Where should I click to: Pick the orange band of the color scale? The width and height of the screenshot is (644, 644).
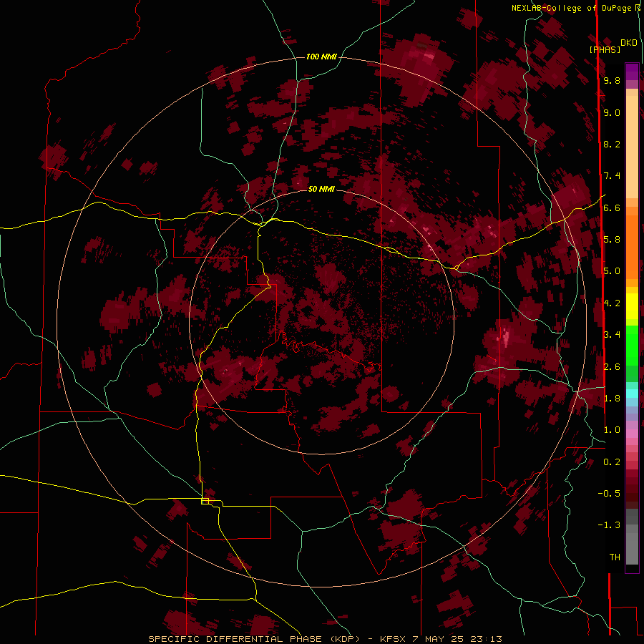[x=632, y=247]
